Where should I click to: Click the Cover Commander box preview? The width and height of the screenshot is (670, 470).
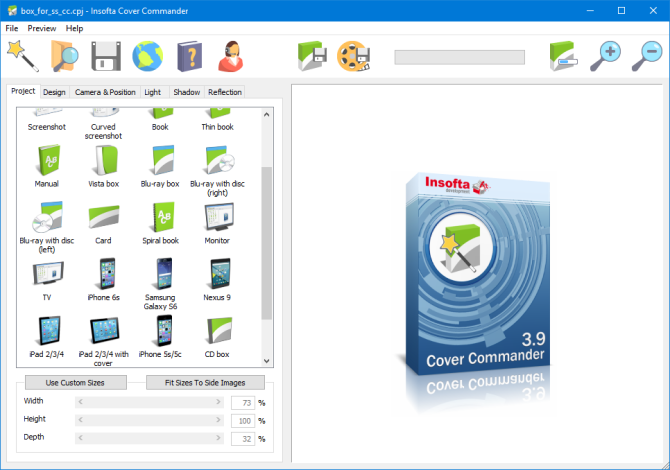(477, 273)
